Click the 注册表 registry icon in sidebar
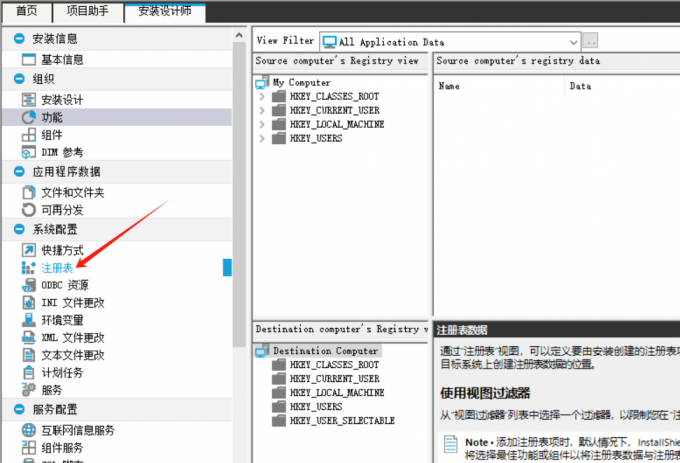Viewport: 680px width, 463px height. [x=29, y=268]
